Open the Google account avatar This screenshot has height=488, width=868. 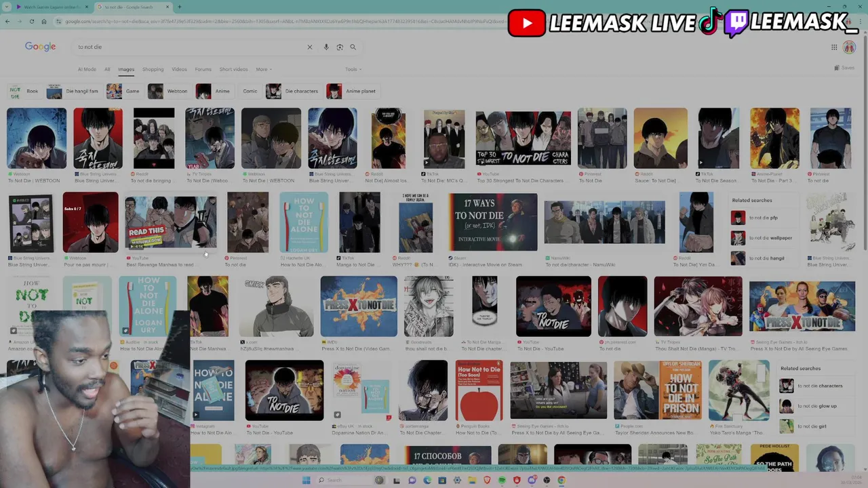(x=849, y=47)
